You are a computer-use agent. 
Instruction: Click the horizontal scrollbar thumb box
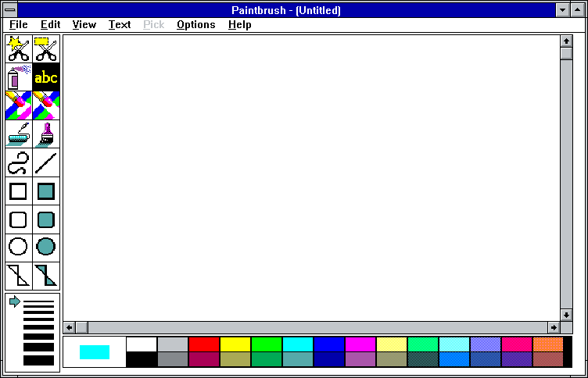click(82, 327)
